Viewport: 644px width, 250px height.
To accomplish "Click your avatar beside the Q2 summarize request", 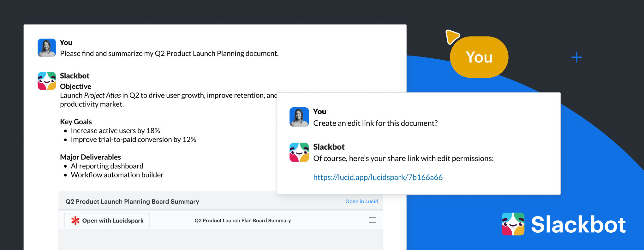I will (47, 48).
